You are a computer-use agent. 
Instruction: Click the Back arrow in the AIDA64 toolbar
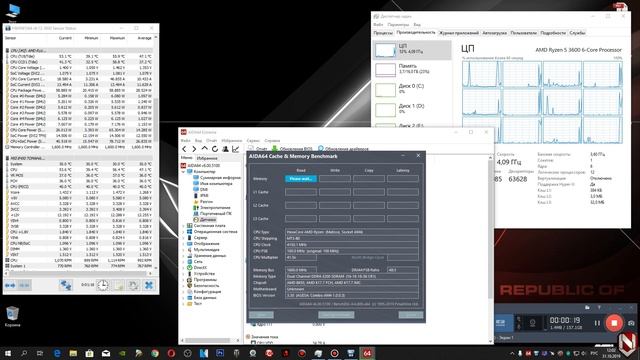point(184,149)
